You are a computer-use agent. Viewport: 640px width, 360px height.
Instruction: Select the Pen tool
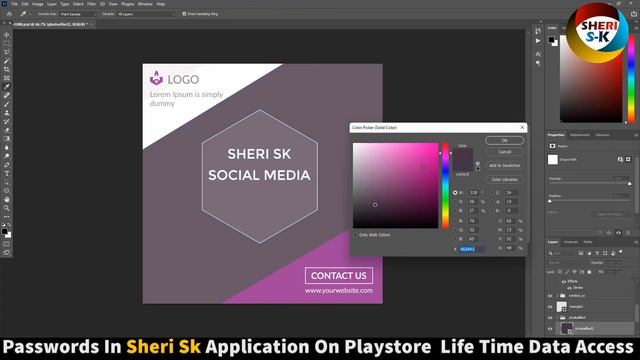point(7,165)
